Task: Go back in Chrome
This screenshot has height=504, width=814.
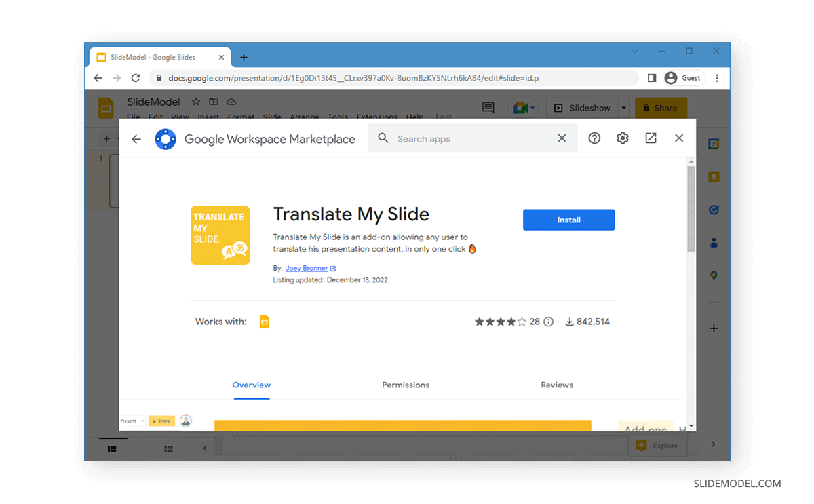Action: 98,78
